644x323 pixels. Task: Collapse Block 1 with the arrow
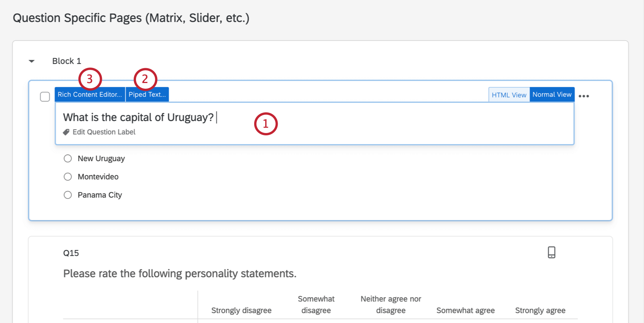click(x=32, y=61)
